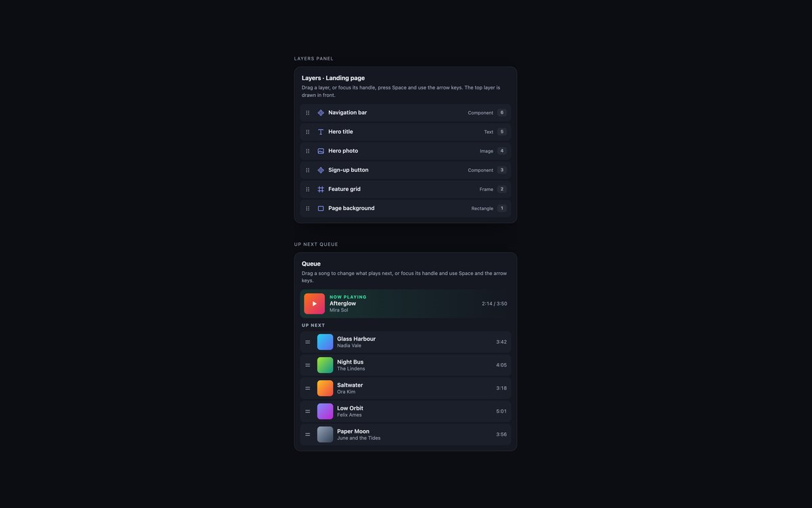The height and width of the screenshot is (508, 812).
Task: Click the reorder handle for Paper Moon
Action: pyautogui.click(x=308, y=434)
